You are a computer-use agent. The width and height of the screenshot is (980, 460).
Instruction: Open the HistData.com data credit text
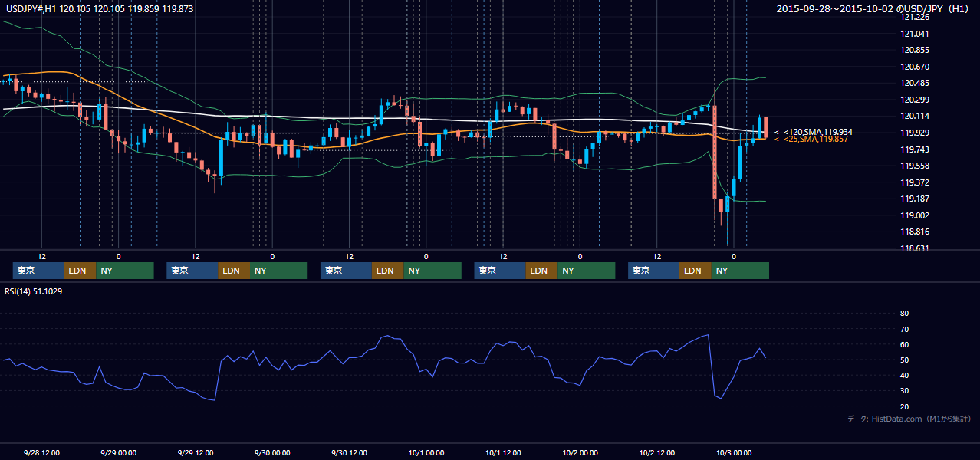909,419
